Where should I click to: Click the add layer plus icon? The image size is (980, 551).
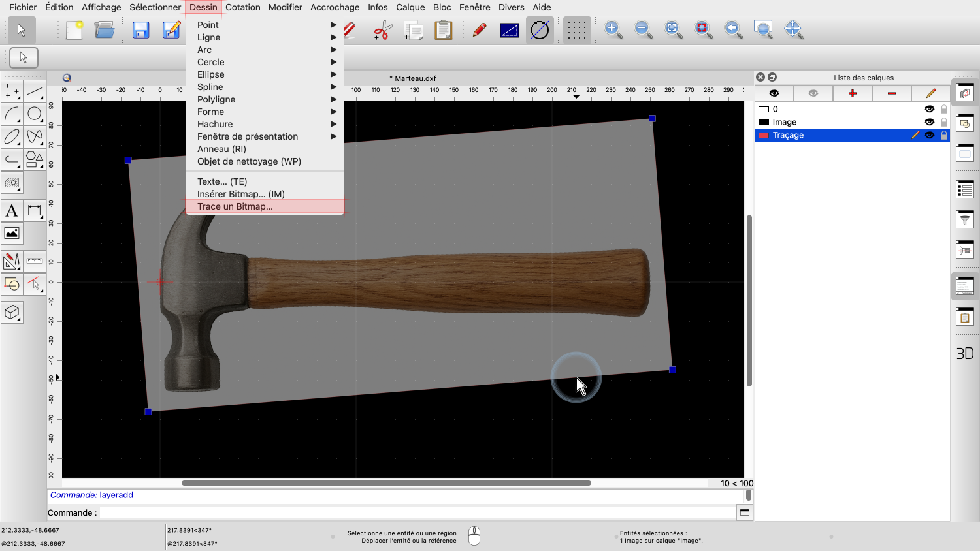click(852, 93)
